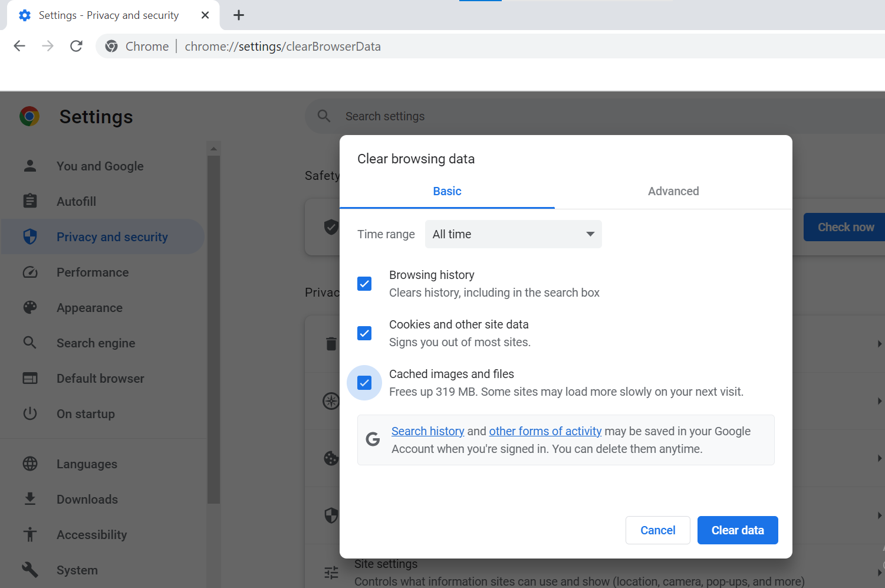Open a new tab with plus icon
This screenshot has width=885, height=588.
tap(239, 15)
